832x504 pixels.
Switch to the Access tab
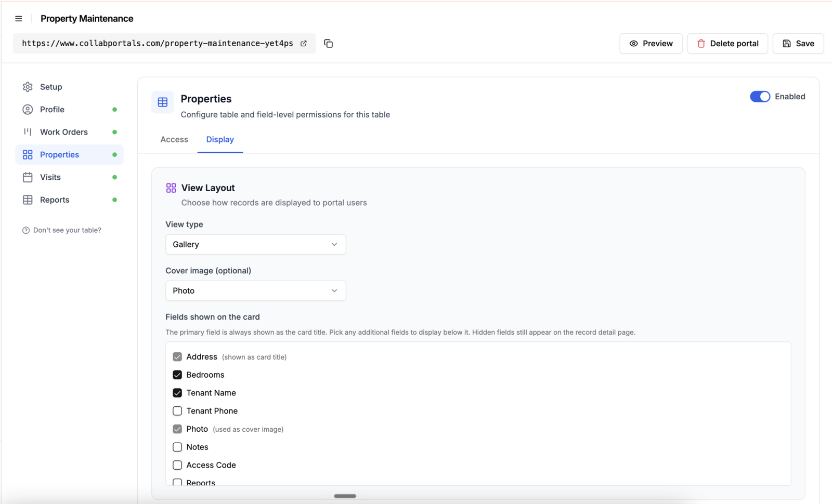click(x=174, y=140)
